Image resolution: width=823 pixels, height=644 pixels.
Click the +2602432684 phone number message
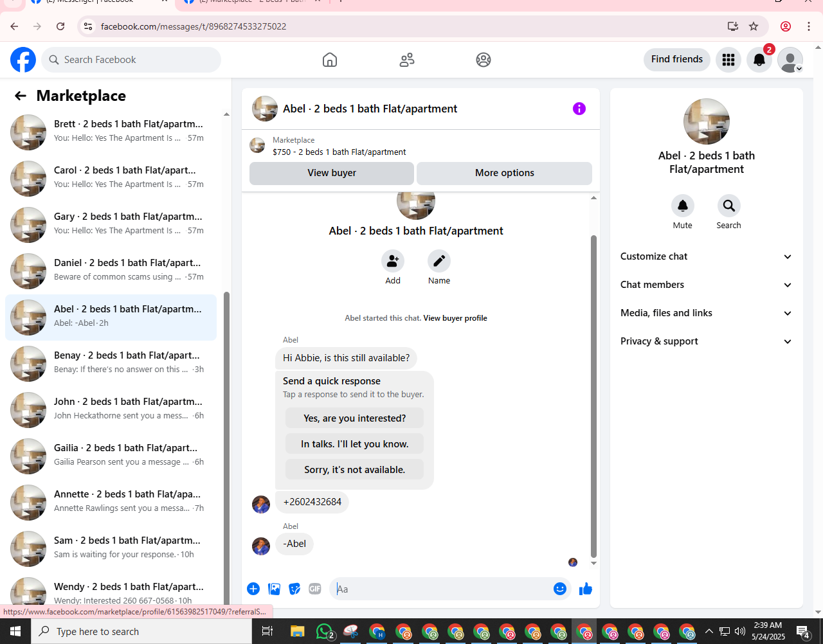tap(312, 502)
